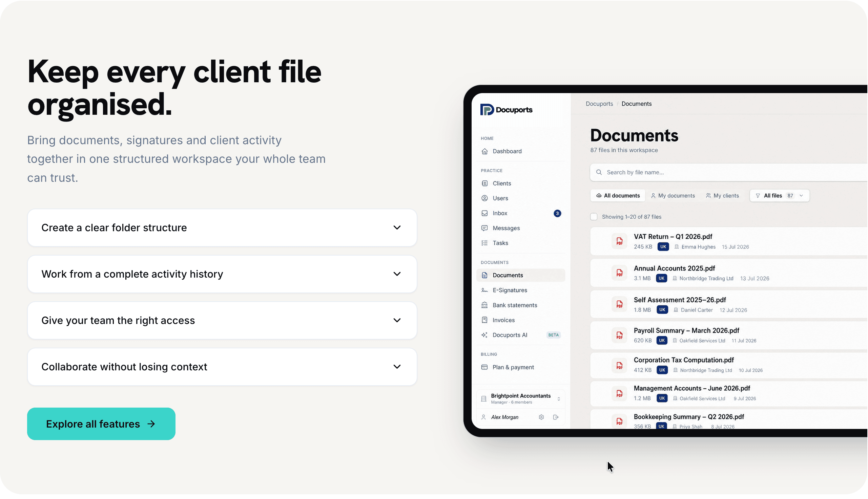Open 'Bookkeeping Summary – Q2 2026.pdf' file name

pos(689,417)
